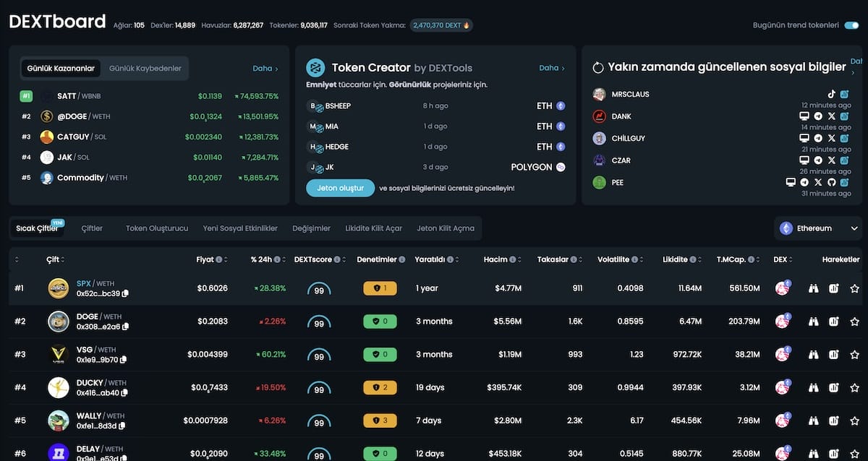
Task: Sort by T.MCap. column sort arrows
Action: pos(759,259)
